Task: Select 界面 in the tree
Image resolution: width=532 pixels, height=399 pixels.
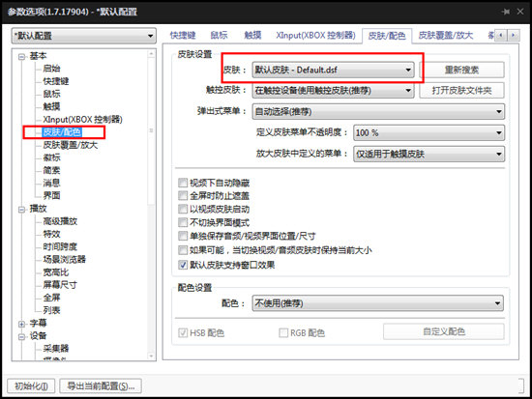Action: point(51,195)
